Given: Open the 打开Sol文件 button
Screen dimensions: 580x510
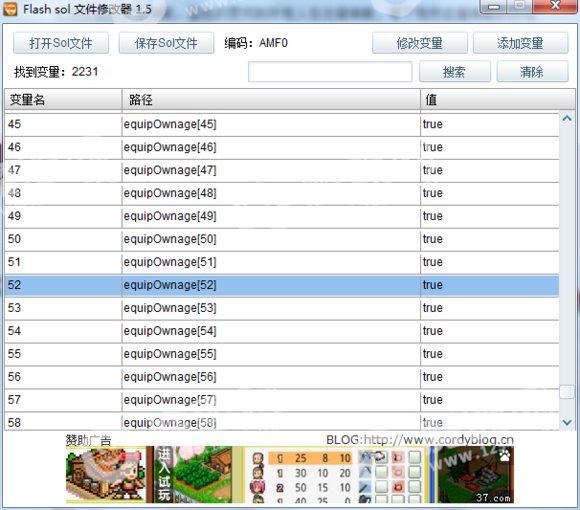Looking at the screenshot, I should click(61, 43).
